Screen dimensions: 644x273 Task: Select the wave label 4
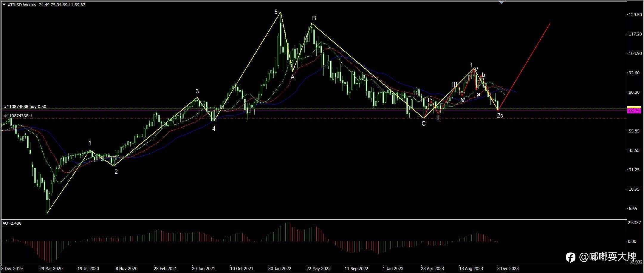[214, 129]
